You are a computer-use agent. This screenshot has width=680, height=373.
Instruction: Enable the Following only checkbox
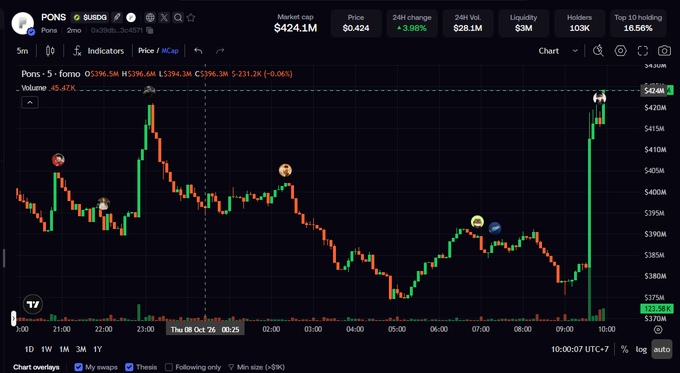(x=169, y=367)
